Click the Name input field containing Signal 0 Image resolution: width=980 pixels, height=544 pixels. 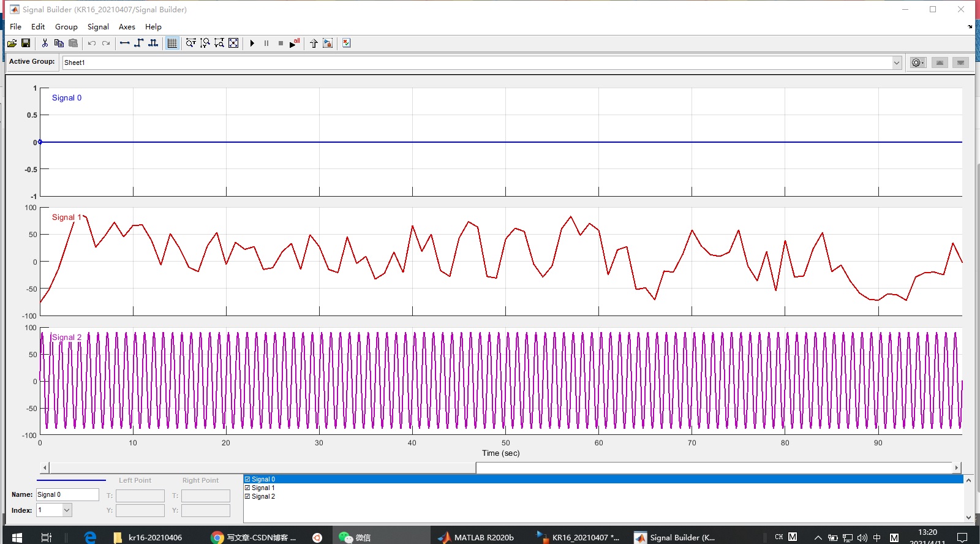click(x=67, y=494)
